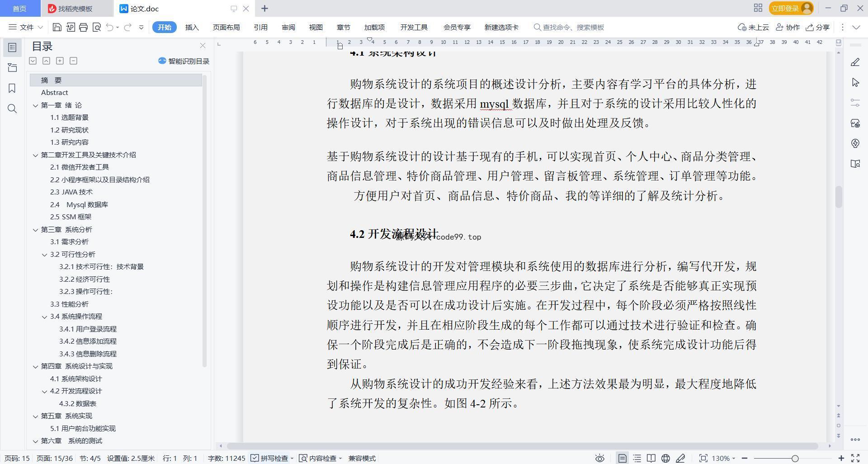This screenshot has height=464, width=868.
Task: Click the Redo arrow
Action: pos(127,27)
